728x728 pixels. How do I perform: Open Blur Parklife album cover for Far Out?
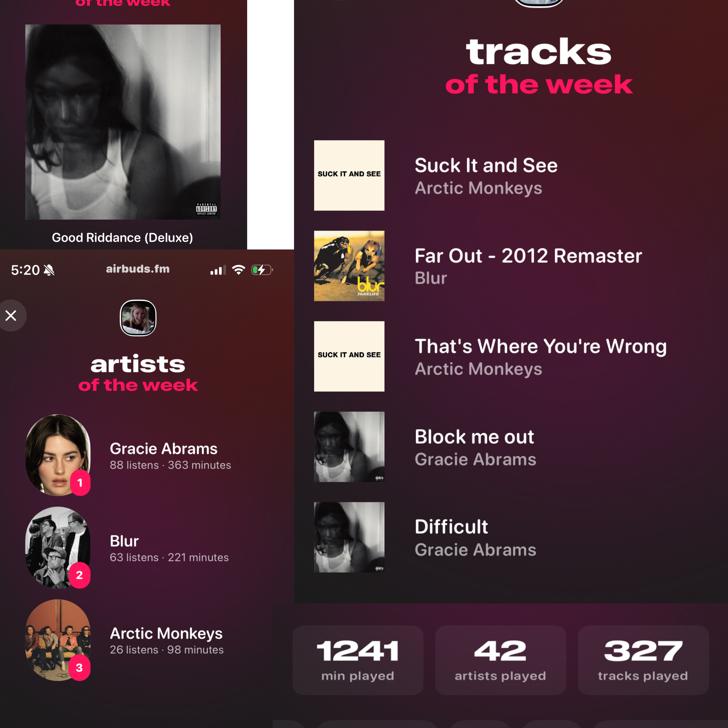tap(349, 266)
